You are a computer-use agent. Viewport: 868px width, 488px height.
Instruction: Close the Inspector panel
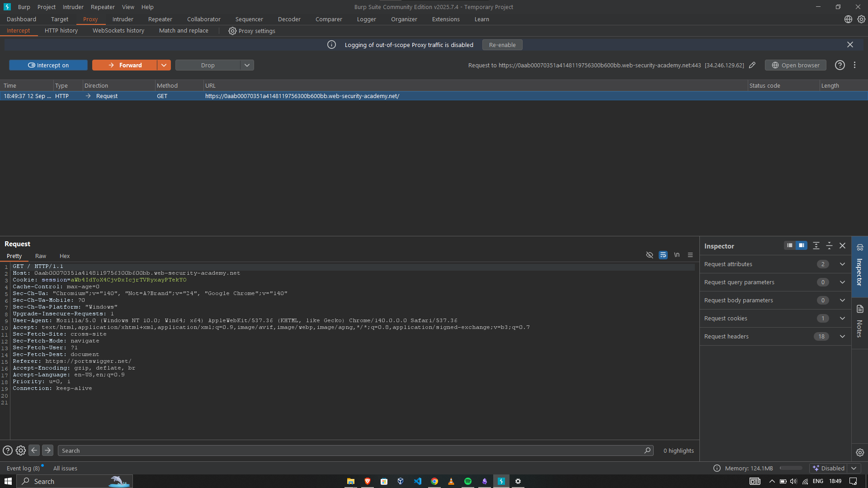pos(842,245)
